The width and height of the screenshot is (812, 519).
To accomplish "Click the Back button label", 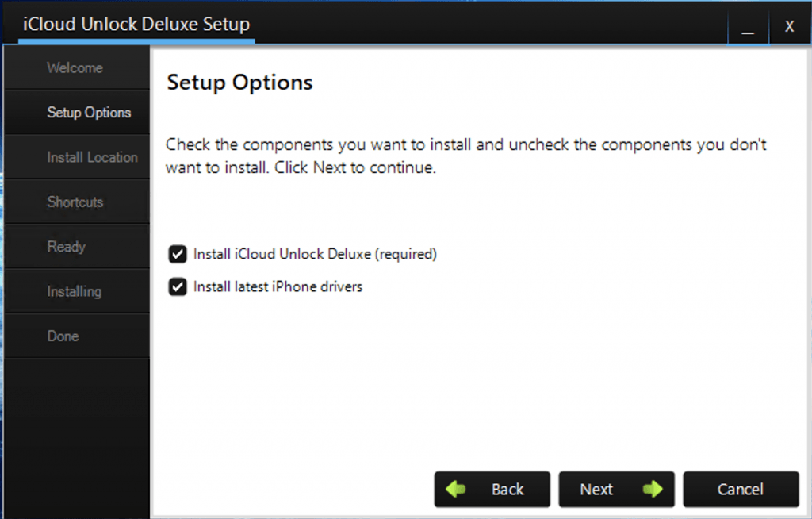I will click(507, 489).
